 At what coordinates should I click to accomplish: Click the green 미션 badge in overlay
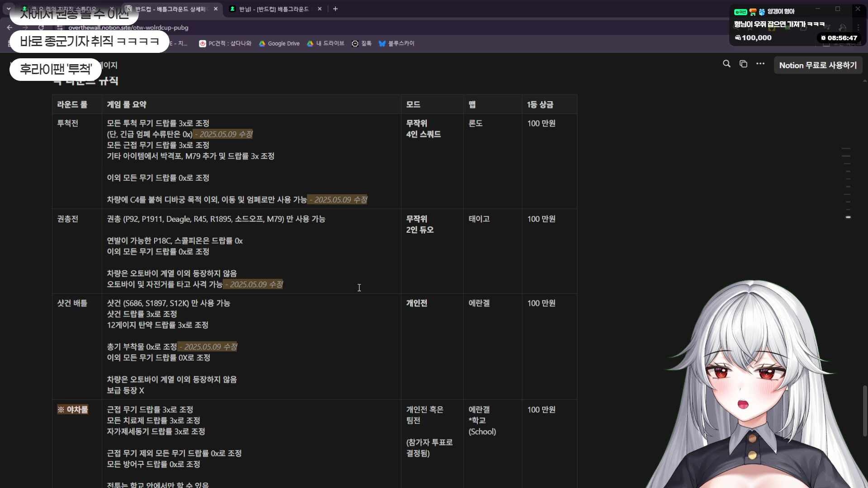coord(740,12)
